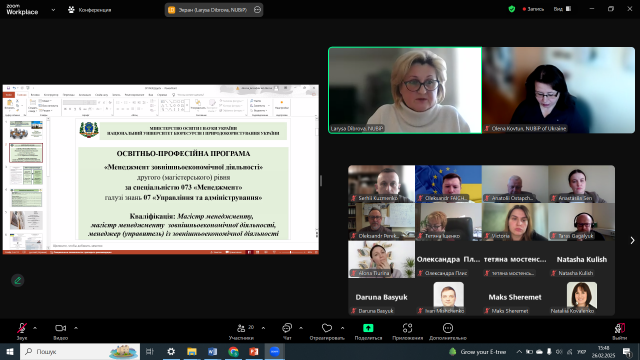Expand audio options arrow beside microphone

coord(35,328)
